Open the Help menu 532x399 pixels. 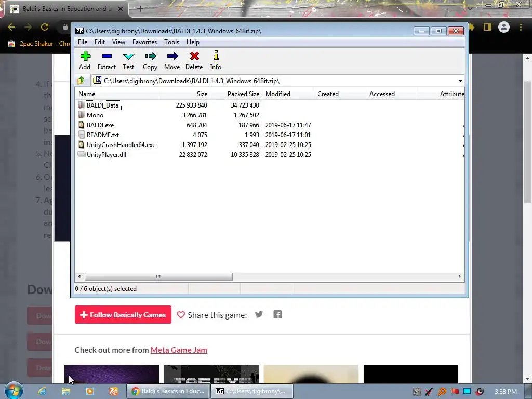coord(193,42)
